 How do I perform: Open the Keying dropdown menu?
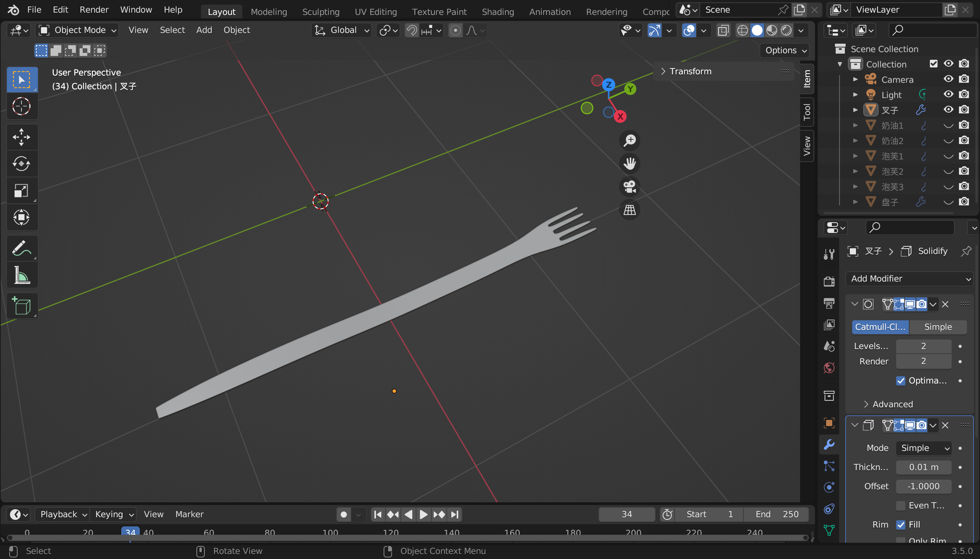tap(113, 515)
